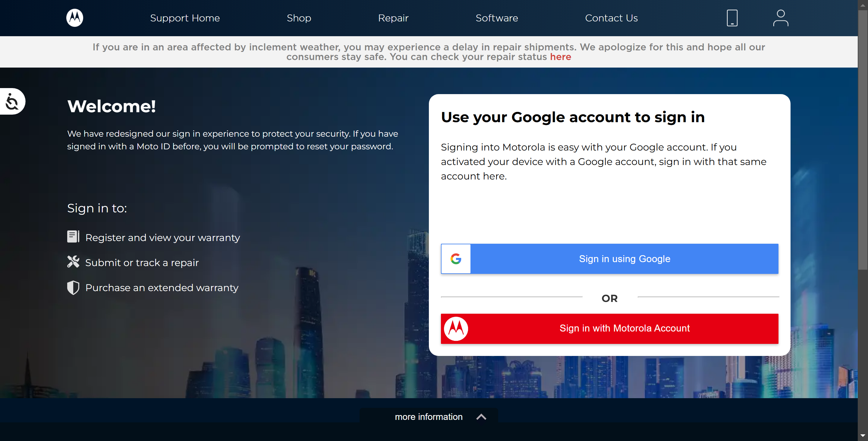Click the Motorola logo in the header
The height and width of the screenshot is (441, 868).
click(x=74, y=18)
